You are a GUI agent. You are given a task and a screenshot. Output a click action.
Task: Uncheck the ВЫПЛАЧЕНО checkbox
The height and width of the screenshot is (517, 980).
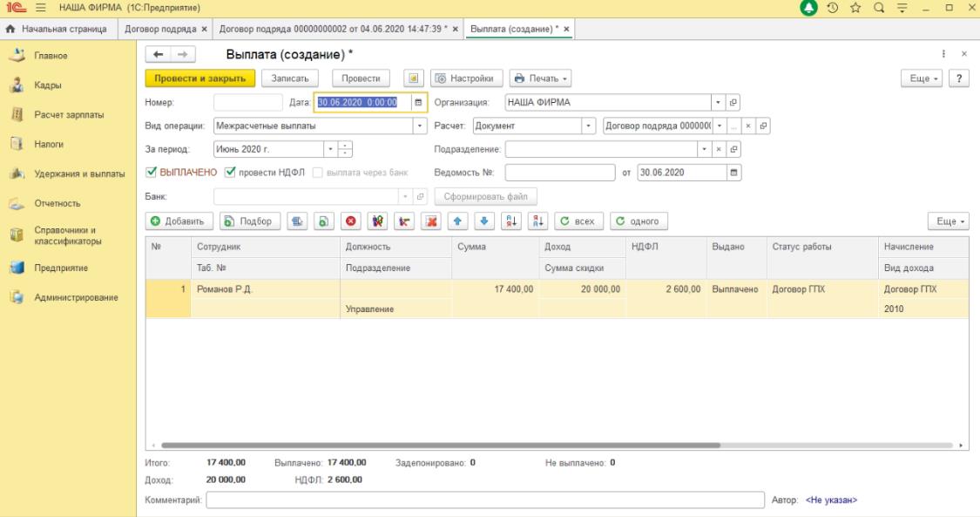[150, 172]
